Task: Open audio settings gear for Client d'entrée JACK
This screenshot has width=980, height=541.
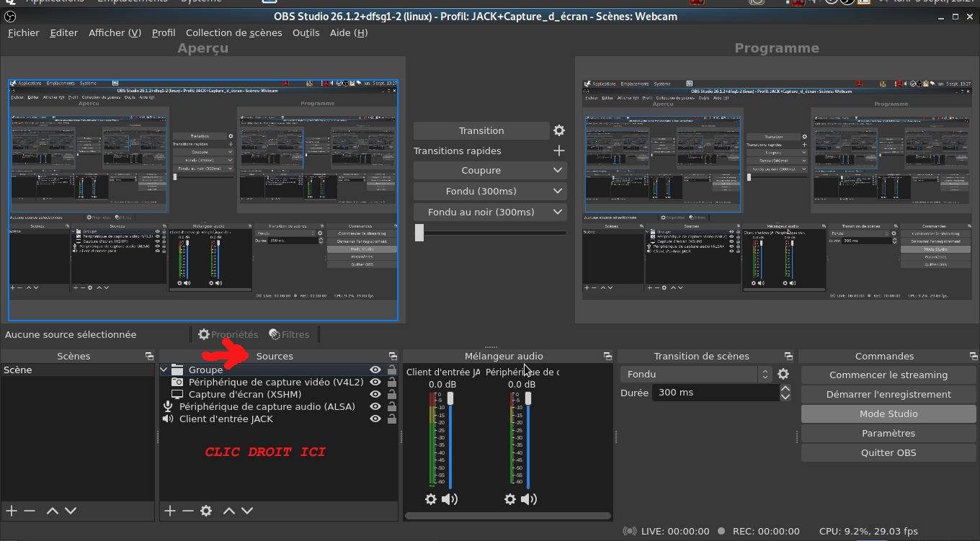Action: 431,499
